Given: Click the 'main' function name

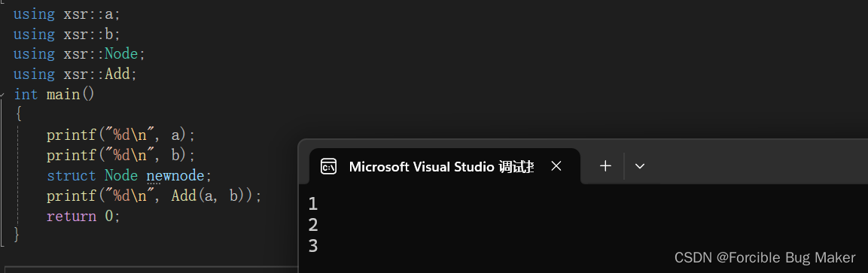Looking at the screenshot, I should [x=63, y=95].
